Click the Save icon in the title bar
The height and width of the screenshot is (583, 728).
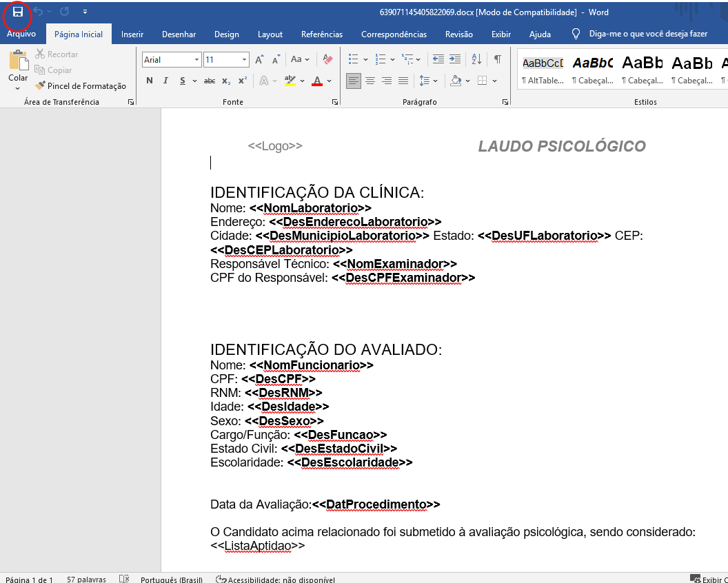18,12
